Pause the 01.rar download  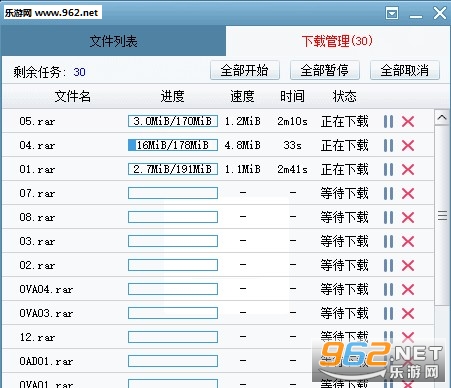(388, 169)
